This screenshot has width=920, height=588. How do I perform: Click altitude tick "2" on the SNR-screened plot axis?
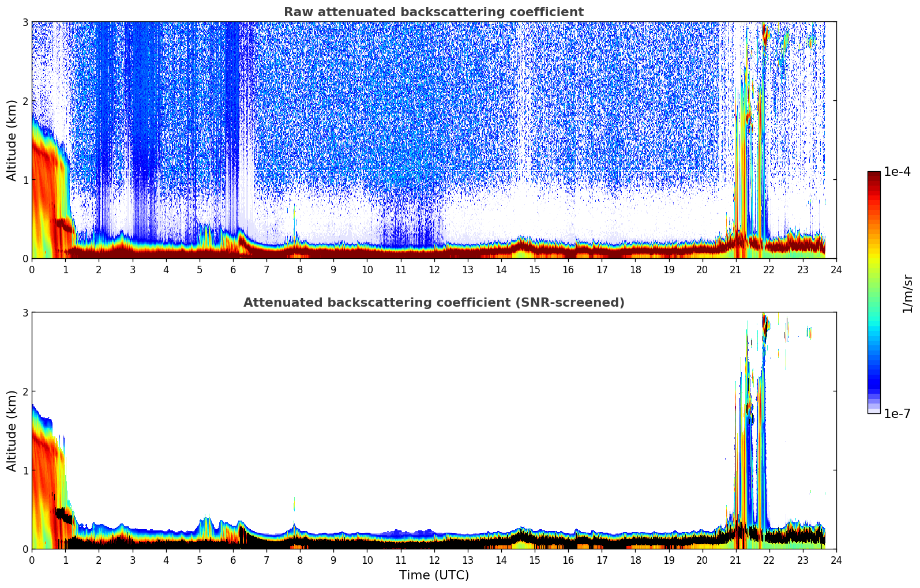coord(25,391)
